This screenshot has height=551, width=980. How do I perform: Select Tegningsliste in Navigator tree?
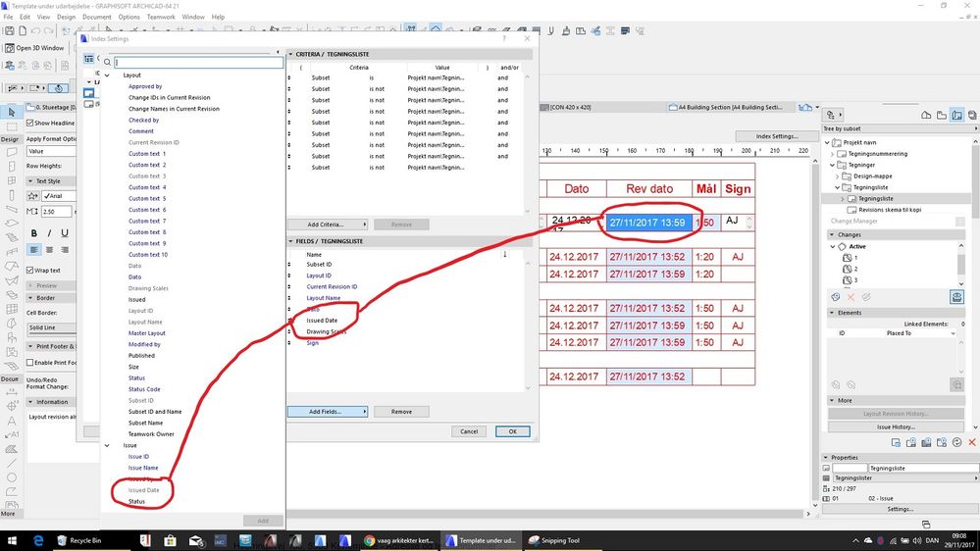(876, 199)
